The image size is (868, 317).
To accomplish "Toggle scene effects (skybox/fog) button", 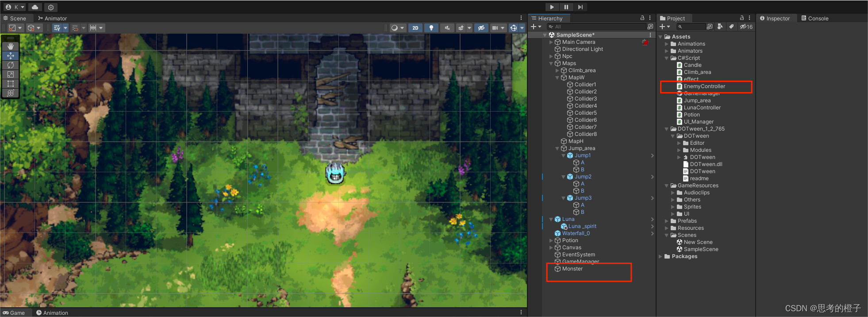I will click(461, 28).
